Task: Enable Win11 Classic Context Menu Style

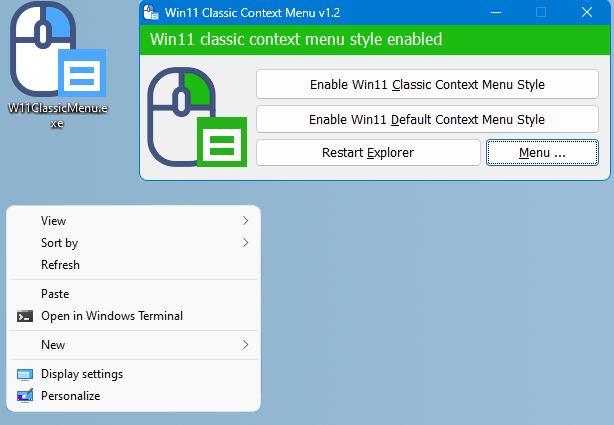Action: pyautogui.click(x=427, y=84)
